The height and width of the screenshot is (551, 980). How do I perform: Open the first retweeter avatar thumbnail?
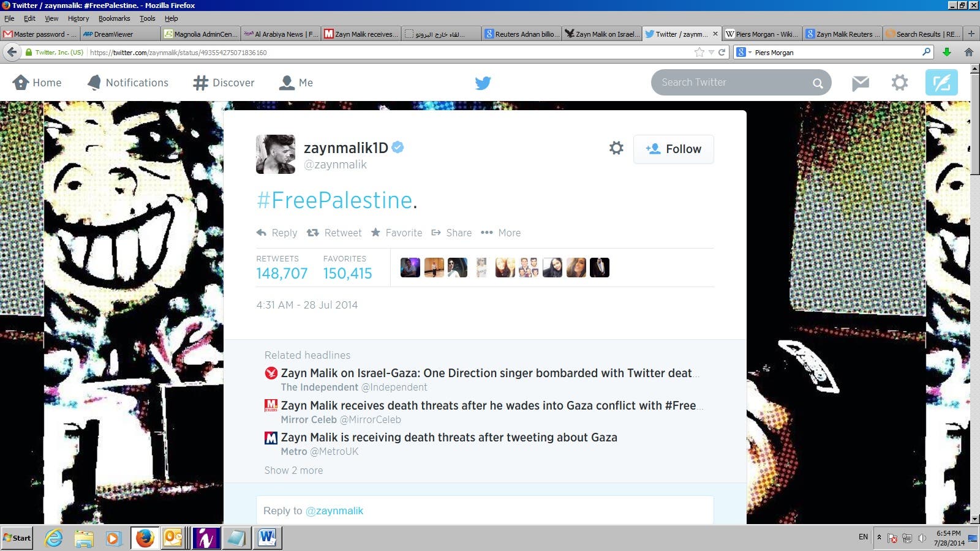point(410,268)
